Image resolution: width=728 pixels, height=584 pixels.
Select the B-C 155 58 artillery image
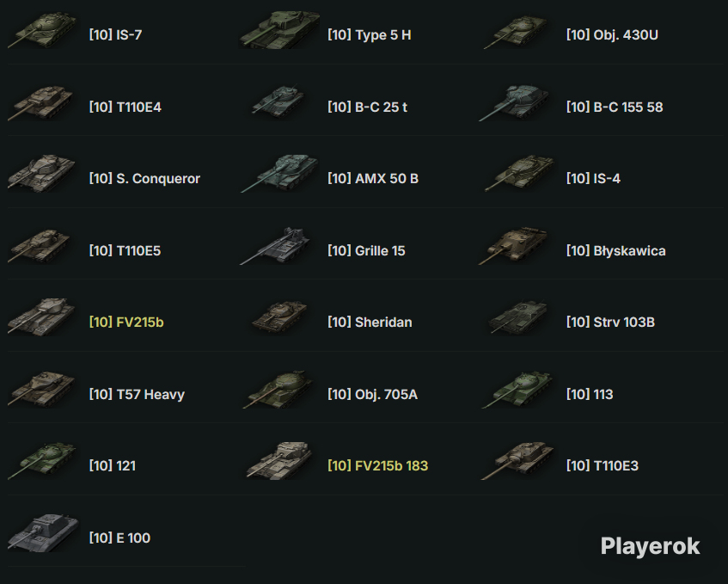tap(515, 102)
